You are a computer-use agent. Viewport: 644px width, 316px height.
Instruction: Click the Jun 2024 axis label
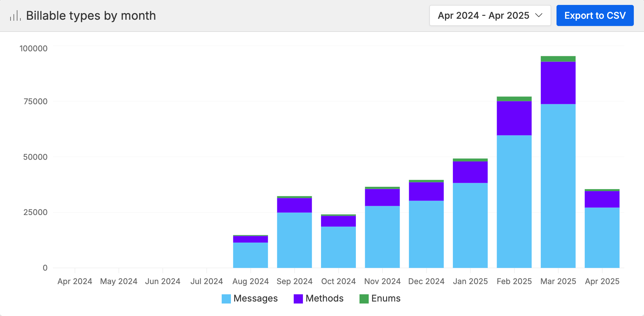pos(163,281)
